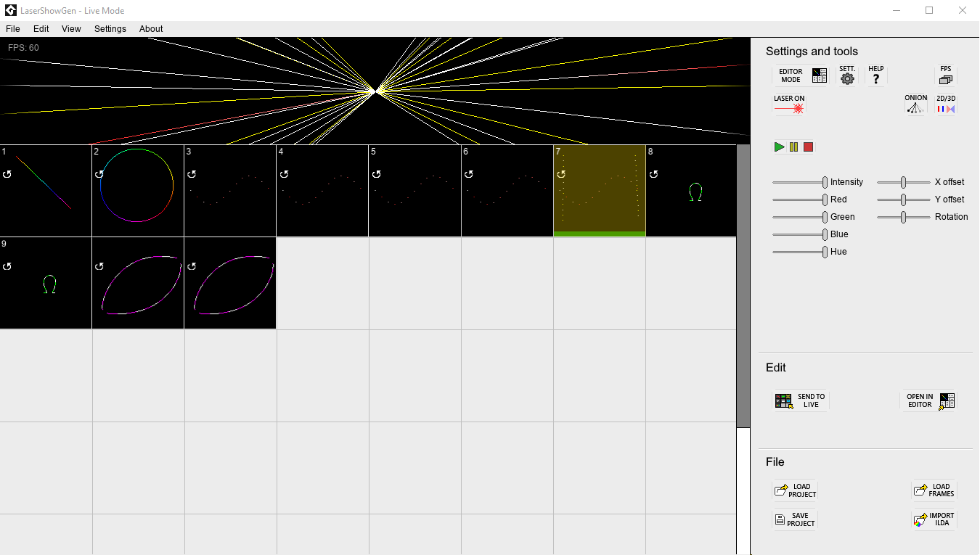Screen dimensions: 980x555
Task: Select frame 9 with omega shape
Action: 46,283
